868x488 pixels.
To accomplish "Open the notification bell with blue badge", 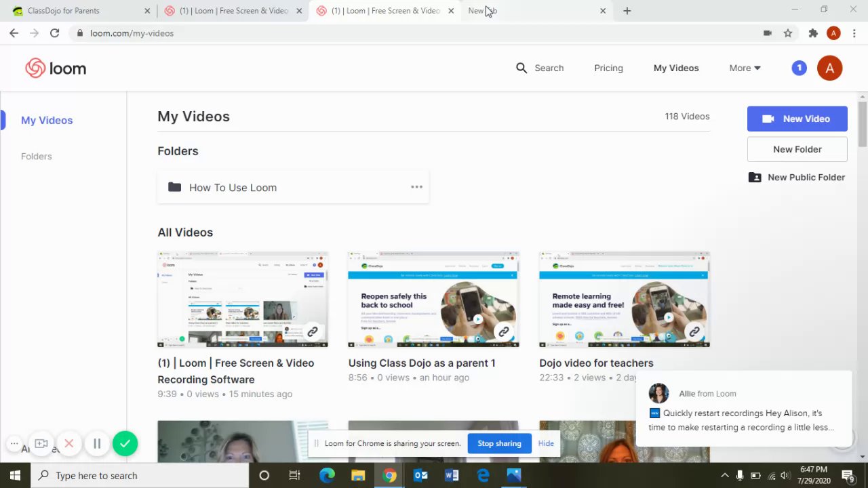I will (x=800, y=68).
